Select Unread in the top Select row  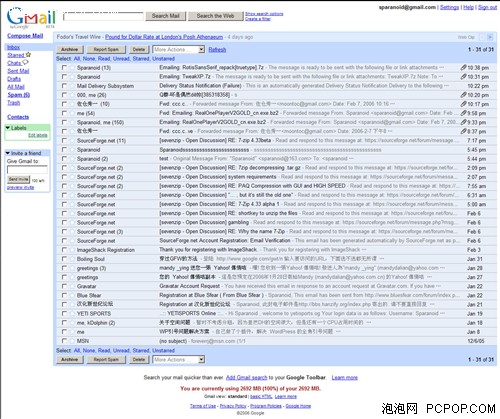pos(121,59)
